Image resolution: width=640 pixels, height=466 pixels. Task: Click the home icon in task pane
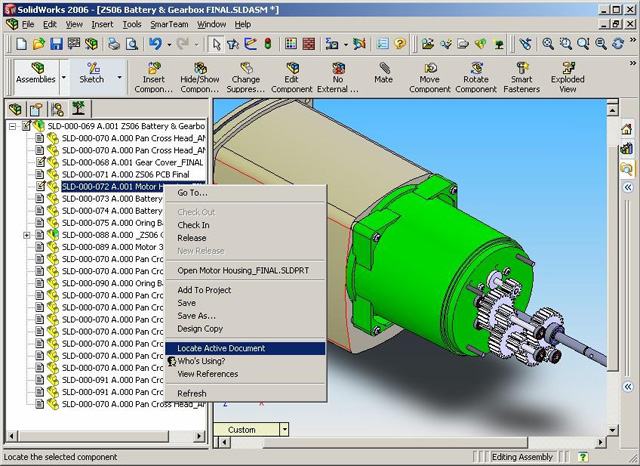pyautogui.click(x=626, y=129)
